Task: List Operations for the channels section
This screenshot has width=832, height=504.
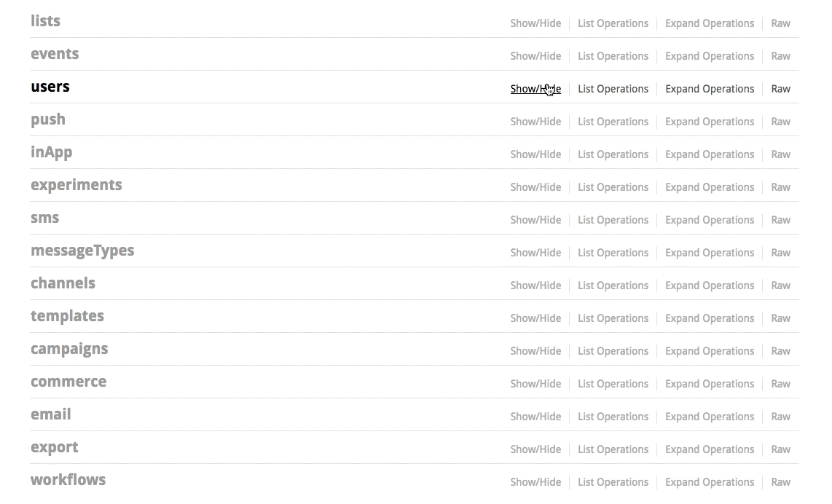Action: tap(613, 286)
